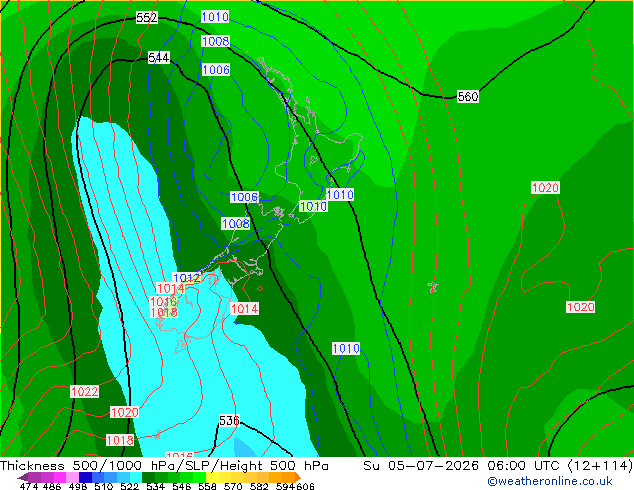Click the 552 height contour label
The image size is (634, 490).
click(146, 17)
